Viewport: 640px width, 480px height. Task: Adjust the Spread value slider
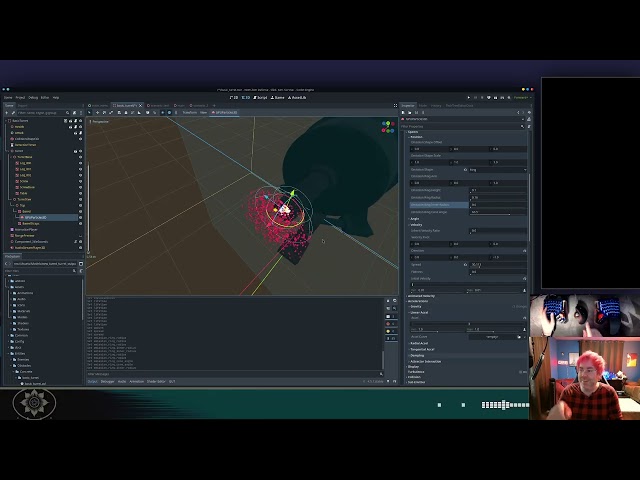coord(498,264)
